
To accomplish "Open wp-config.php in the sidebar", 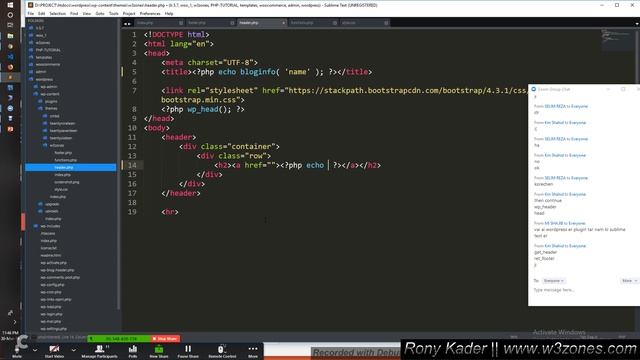I will (52, 285).
